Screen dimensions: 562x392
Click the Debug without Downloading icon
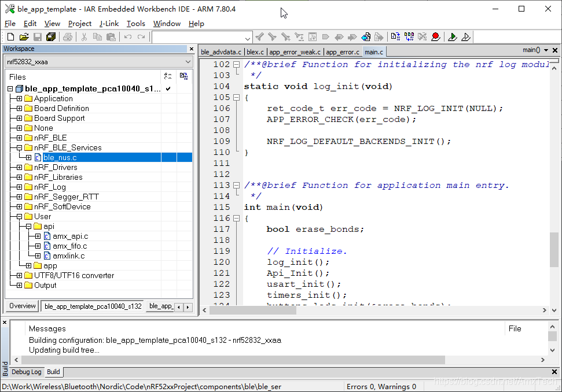coord(465,37)
